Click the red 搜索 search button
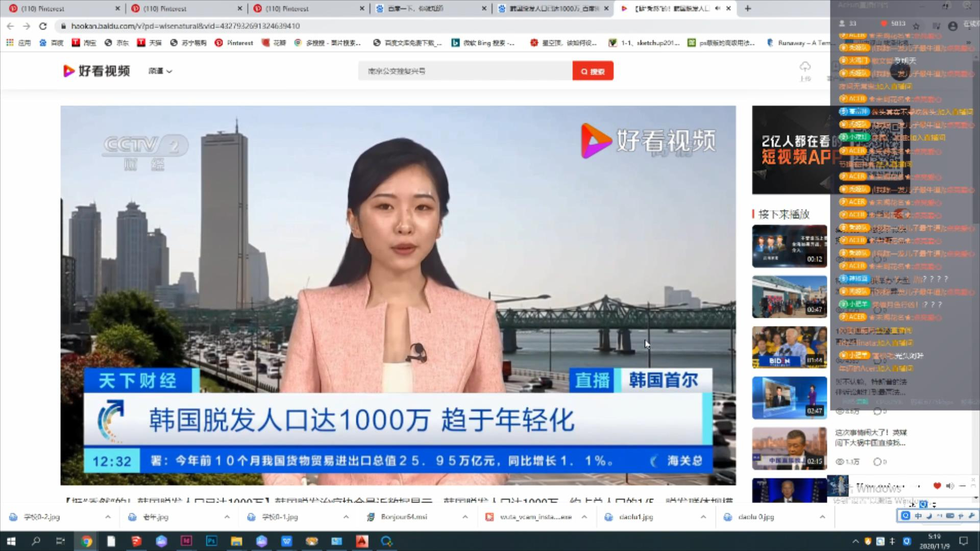The height and width of the screenshot is (551, 980). pos(593,71)
